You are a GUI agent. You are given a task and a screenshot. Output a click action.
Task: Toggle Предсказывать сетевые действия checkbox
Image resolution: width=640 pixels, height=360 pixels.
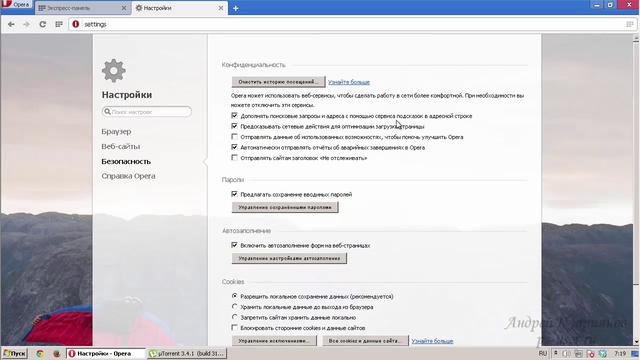coord(234,126)
